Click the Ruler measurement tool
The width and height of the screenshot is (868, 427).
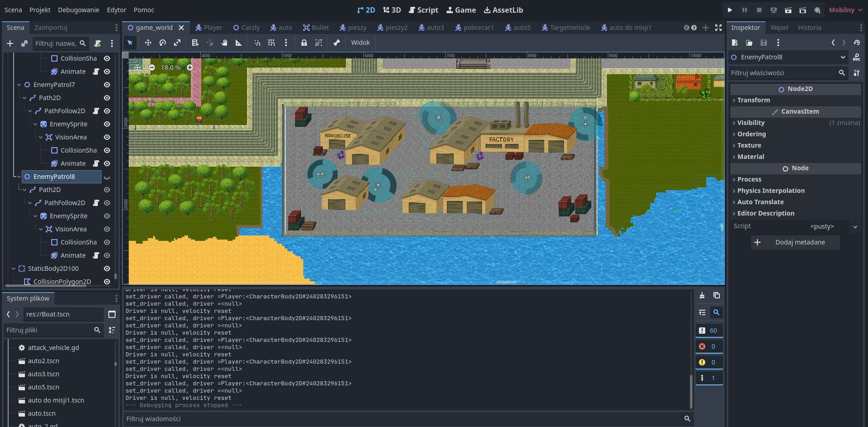coord(238,43)
